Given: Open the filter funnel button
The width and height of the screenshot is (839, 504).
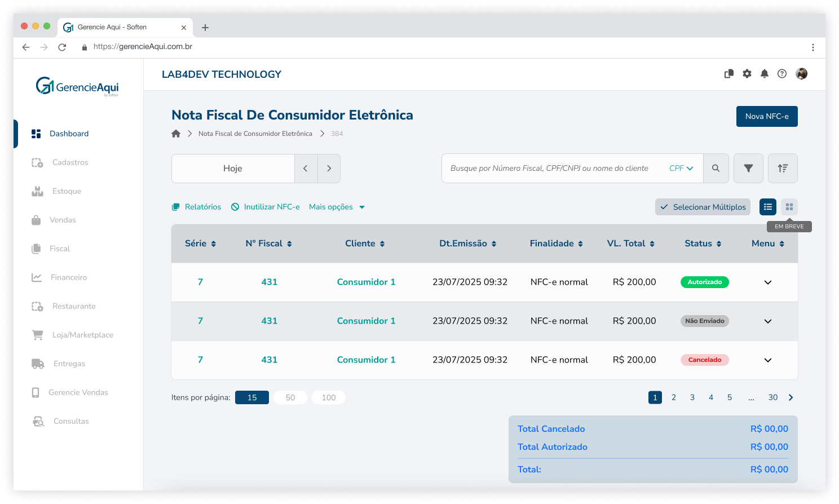Looking at the screenshot, I should tap(748, 168).
